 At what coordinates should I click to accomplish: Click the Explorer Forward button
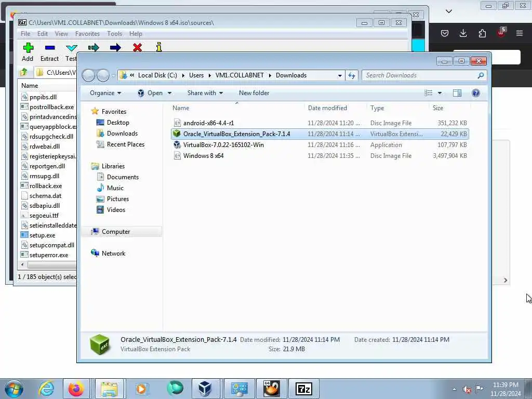click(x=103, y=75)
